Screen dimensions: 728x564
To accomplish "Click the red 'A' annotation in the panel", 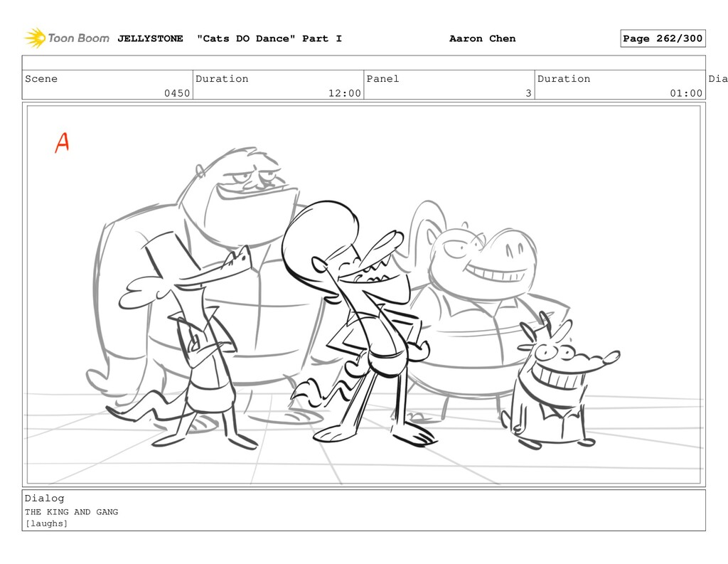I will coord(63,143).
